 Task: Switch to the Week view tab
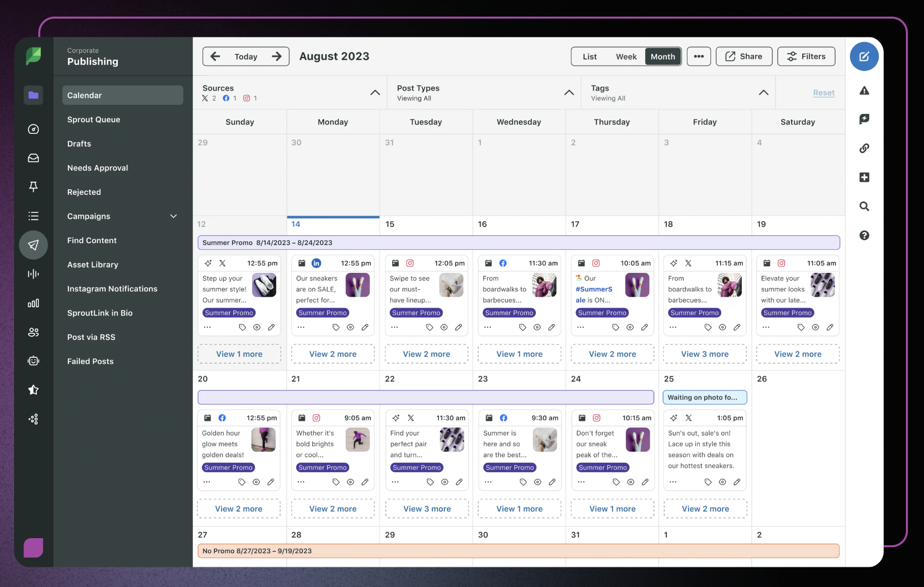[626, 57]
